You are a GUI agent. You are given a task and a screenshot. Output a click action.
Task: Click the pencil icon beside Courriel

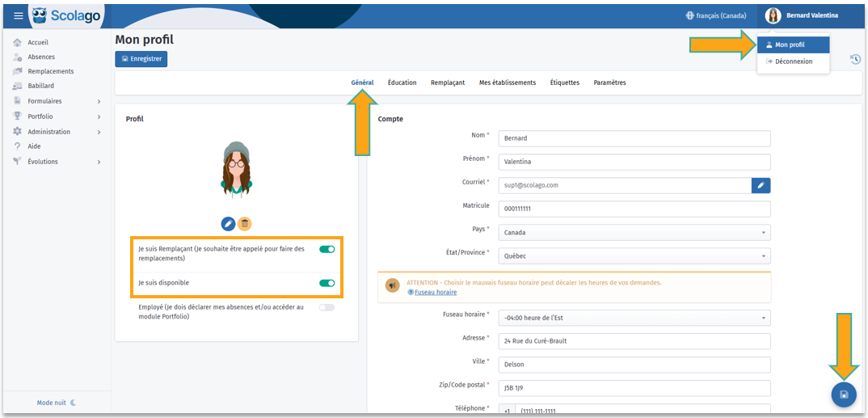tap(761, 185)
